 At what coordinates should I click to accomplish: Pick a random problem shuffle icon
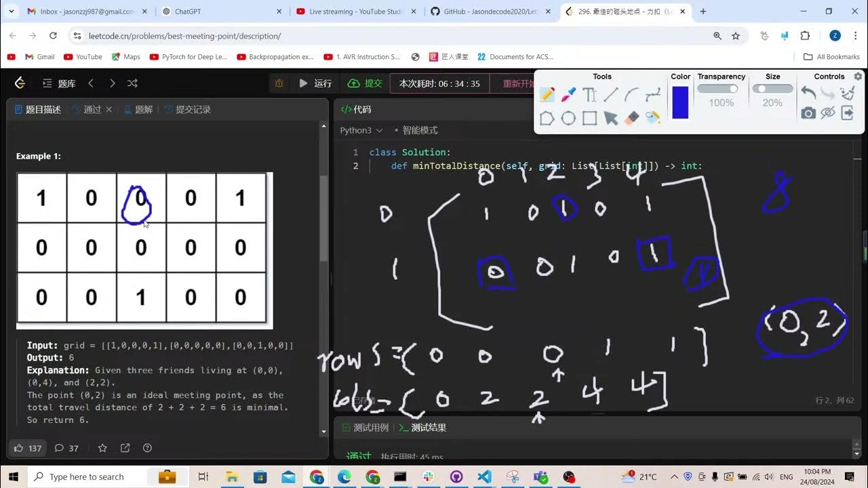(x=132, y=83)
